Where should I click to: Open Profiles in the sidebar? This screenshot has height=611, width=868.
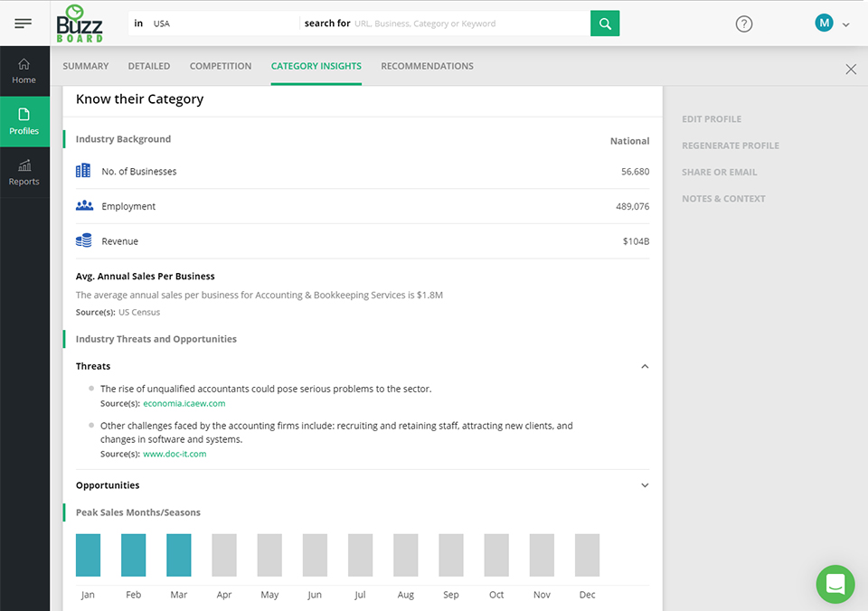coord(24,122)
